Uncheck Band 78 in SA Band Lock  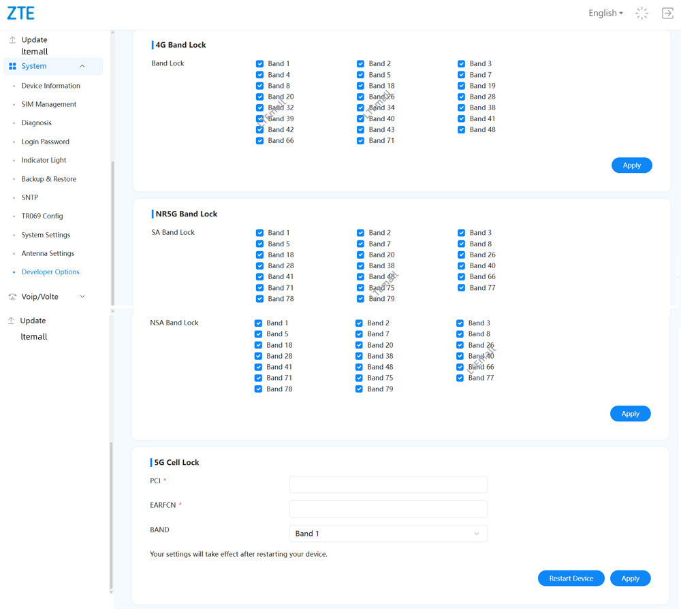click(x=259, y=299)
